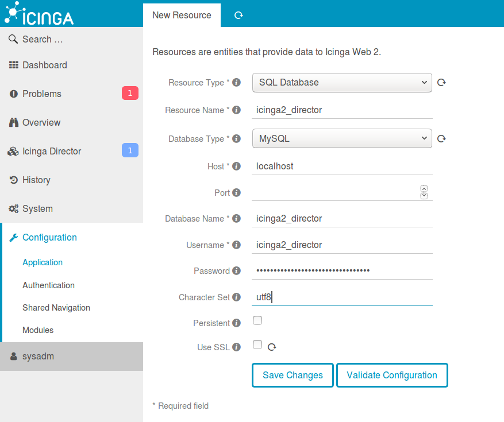Show info for Port field
The image size is (504, 422).
237,192
